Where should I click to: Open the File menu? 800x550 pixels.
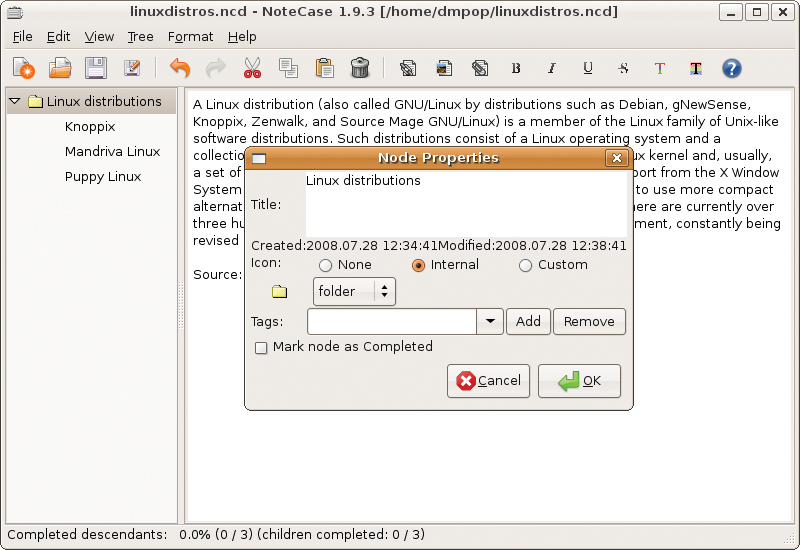click(22, 37)
